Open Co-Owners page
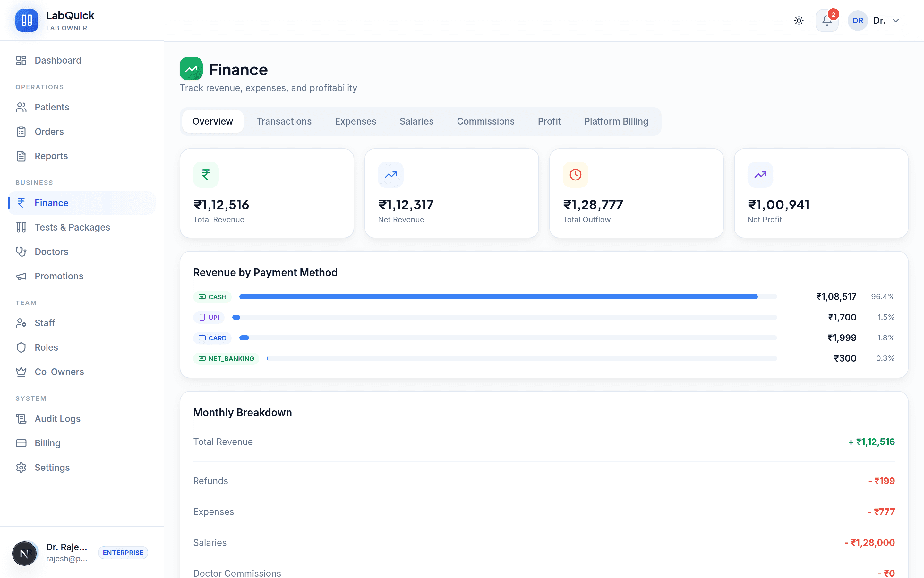The image size is (924, 578). click(82, 372)
